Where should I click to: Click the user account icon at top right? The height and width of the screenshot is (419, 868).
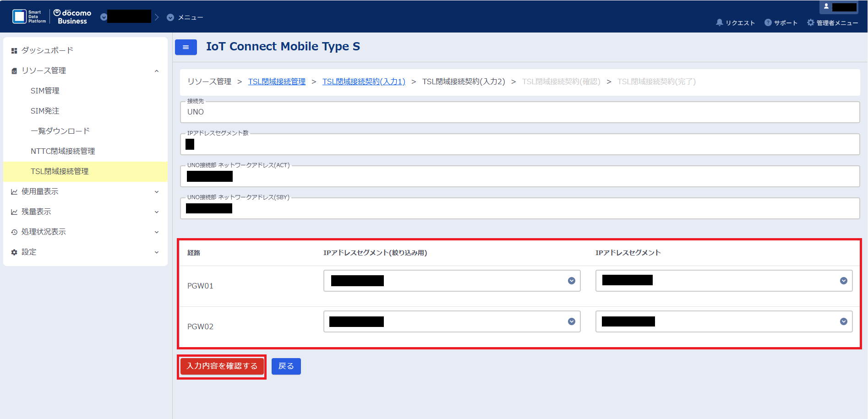click(x=826, y=6)
